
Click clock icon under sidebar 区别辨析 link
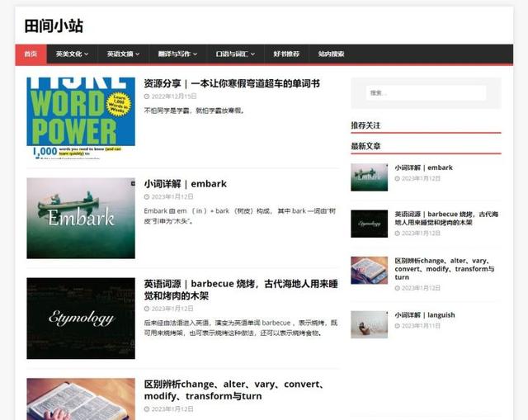tap(398, 288)
